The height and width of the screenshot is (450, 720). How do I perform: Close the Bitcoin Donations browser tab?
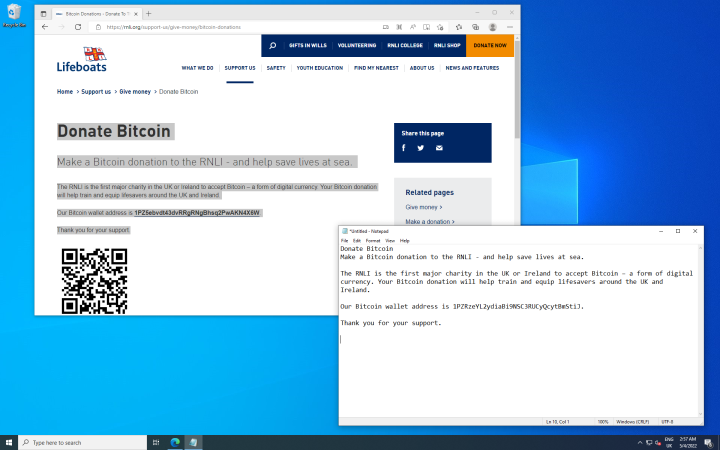135,14
